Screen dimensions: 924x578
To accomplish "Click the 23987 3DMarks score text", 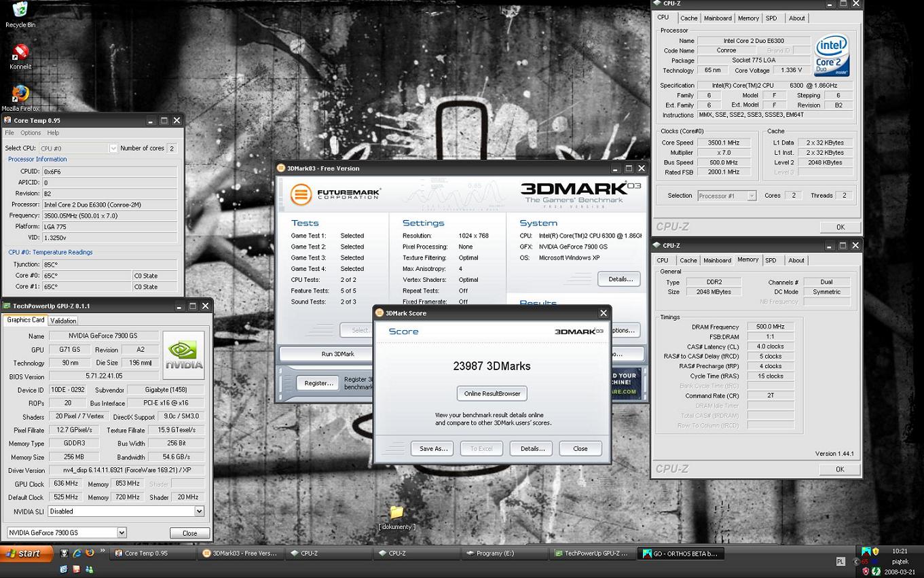I will (x=492, y=366).
